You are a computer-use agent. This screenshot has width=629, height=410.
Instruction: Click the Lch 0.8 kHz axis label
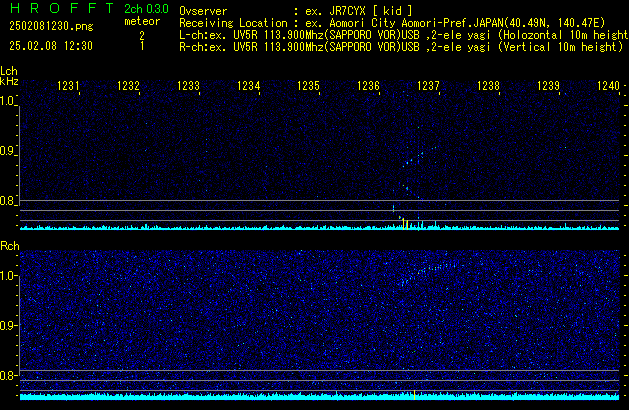coord(7,201)
